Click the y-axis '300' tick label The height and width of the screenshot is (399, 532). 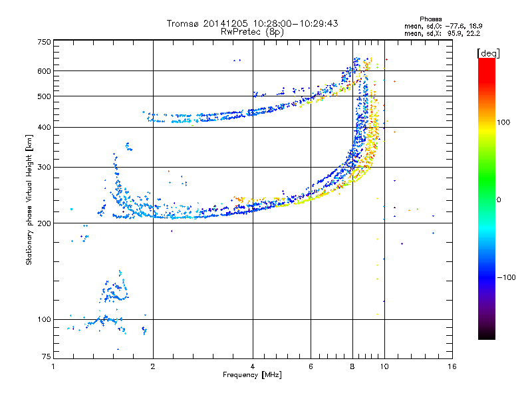tap(44, 168)
